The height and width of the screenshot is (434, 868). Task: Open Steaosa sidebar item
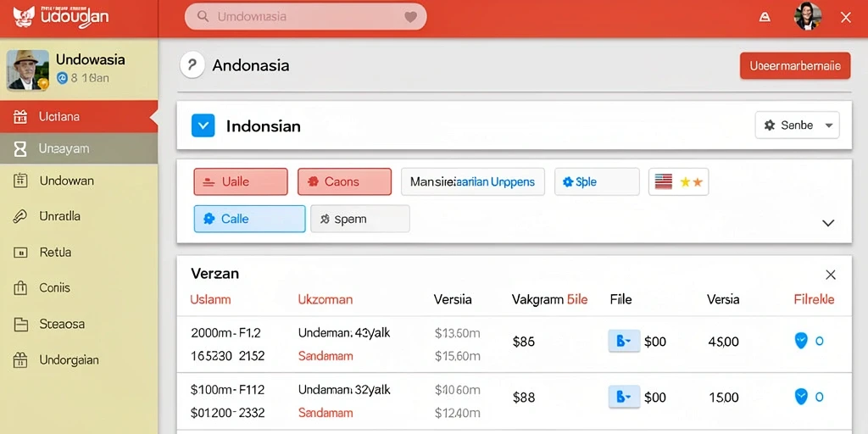(x=79, y=324)
